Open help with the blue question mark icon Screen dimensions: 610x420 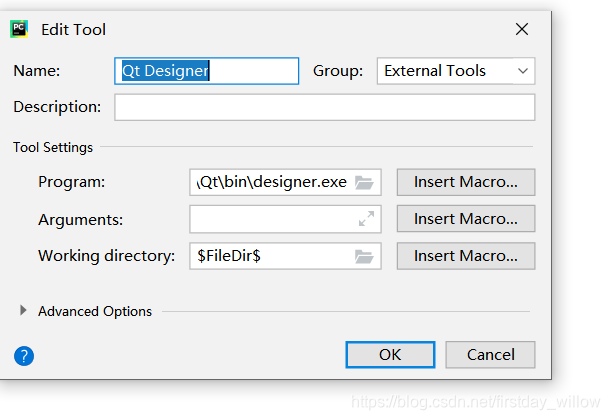24,356
